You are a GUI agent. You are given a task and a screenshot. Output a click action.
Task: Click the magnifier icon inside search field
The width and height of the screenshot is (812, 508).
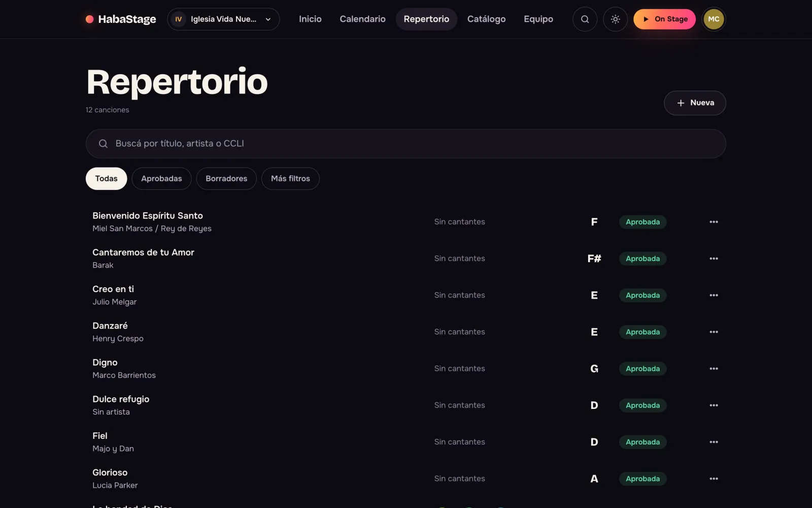pyautogui.click(x=103, y=144)
